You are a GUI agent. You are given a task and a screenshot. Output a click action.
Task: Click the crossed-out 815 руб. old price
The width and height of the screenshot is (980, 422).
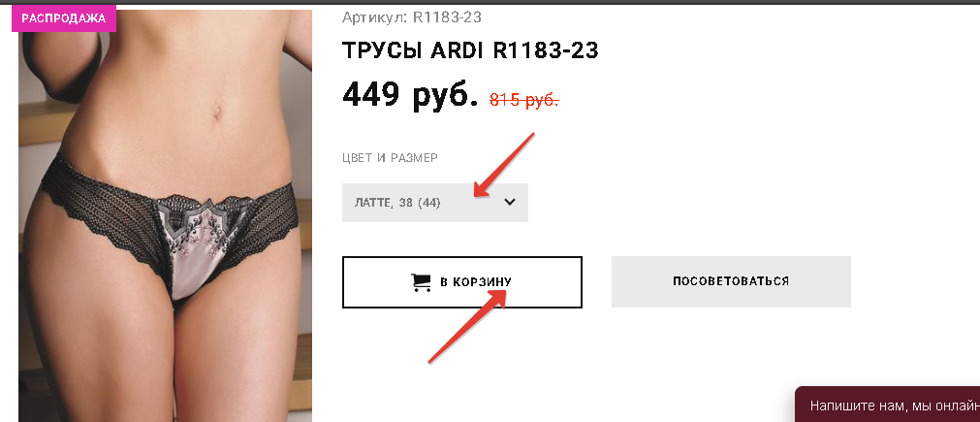523,100
